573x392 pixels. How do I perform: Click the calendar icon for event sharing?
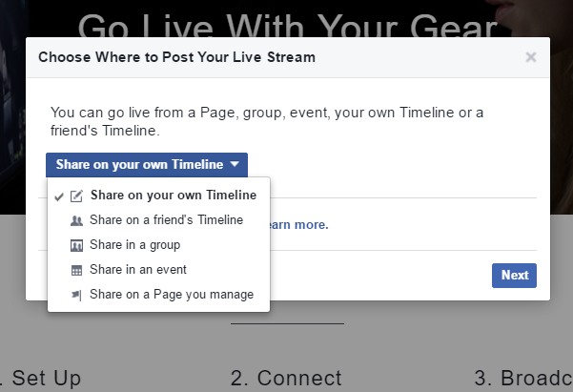tap(76, 270)
